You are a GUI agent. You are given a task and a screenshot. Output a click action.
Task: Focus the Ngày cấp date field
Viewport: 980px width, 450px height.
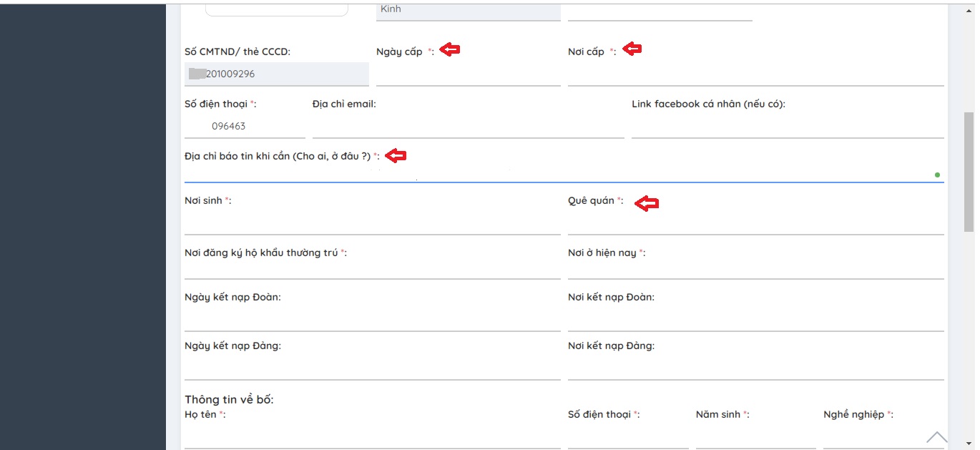468,74
